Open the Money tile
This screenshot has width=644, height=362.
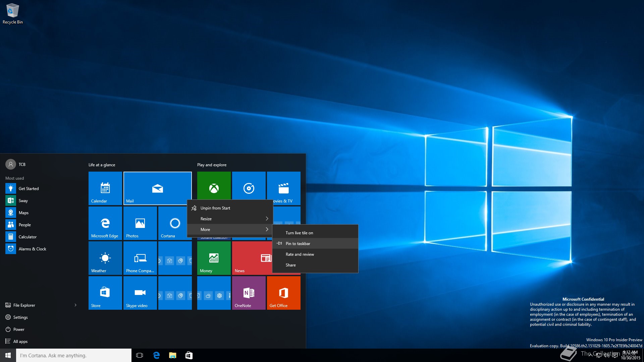coord(214,258)
